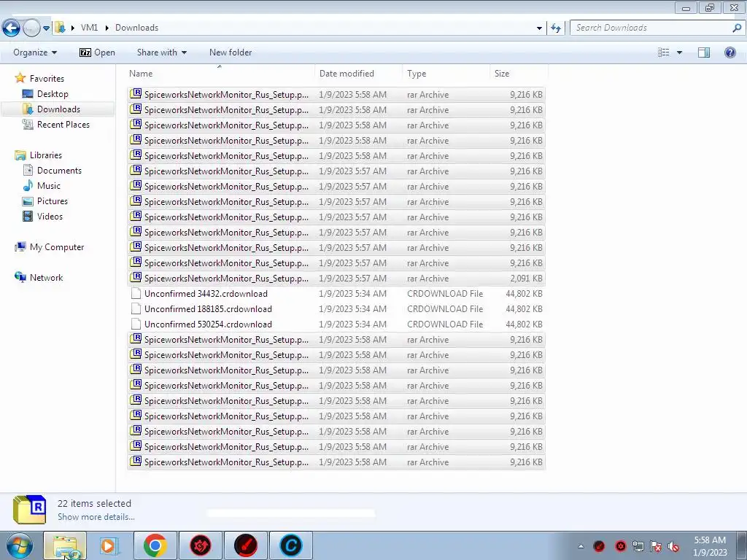Select Unconfirmed 188185.crdownload file

point(336,309)
